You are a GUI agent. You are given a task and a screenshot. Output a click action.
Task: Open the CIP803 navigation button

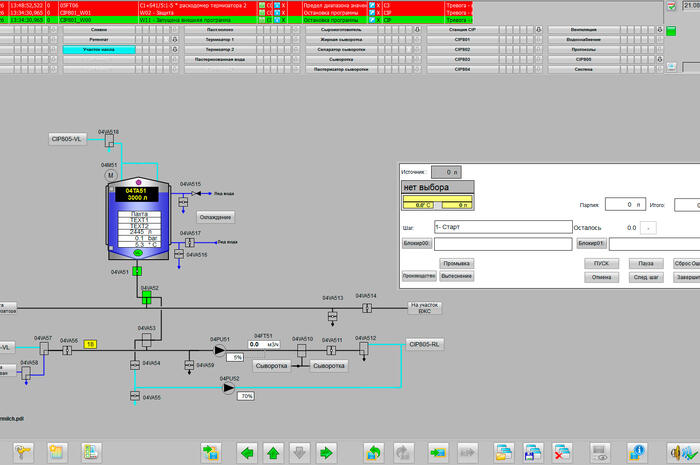click(462, 59)
